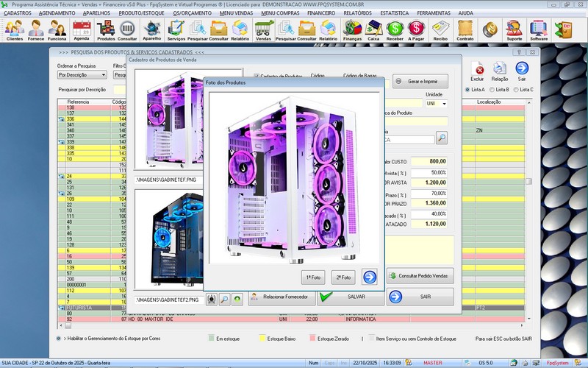Open the Software toolbar icon
Viewport: 588px width, 368px height.
pos(539,30)
